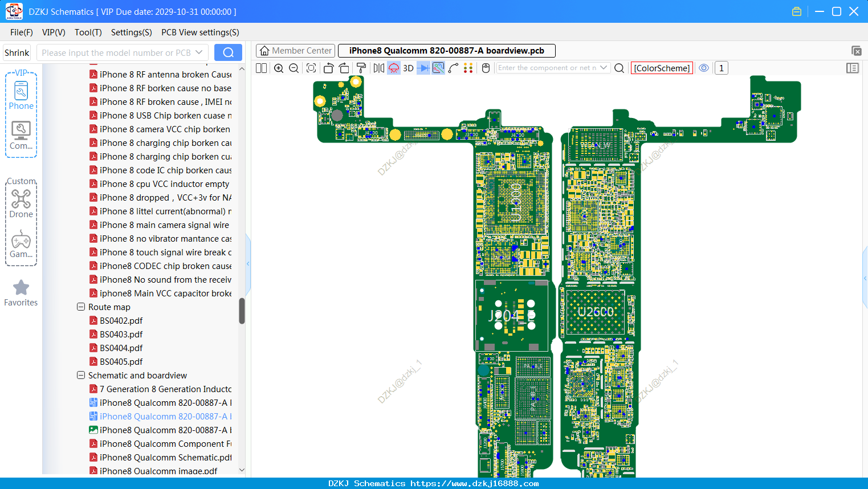Collapse the Route map tree node

[81, 307]
